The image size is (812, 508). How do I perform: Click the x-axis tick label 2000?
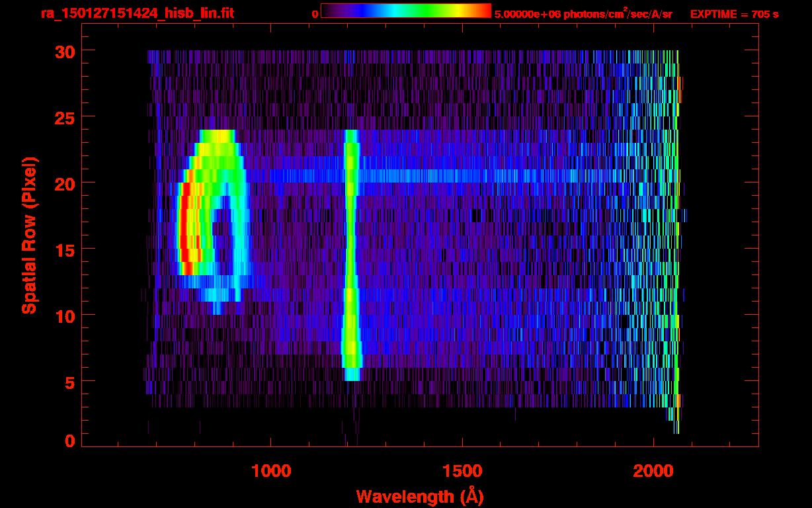coord(653,471)
